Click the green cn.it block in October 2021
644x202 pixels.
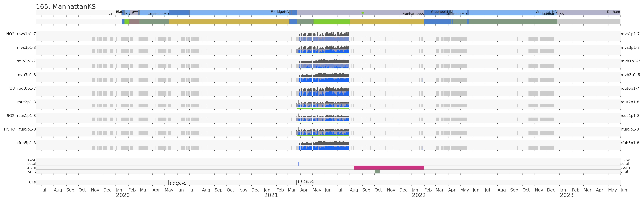pyautogui.click(x=377, y=172)
